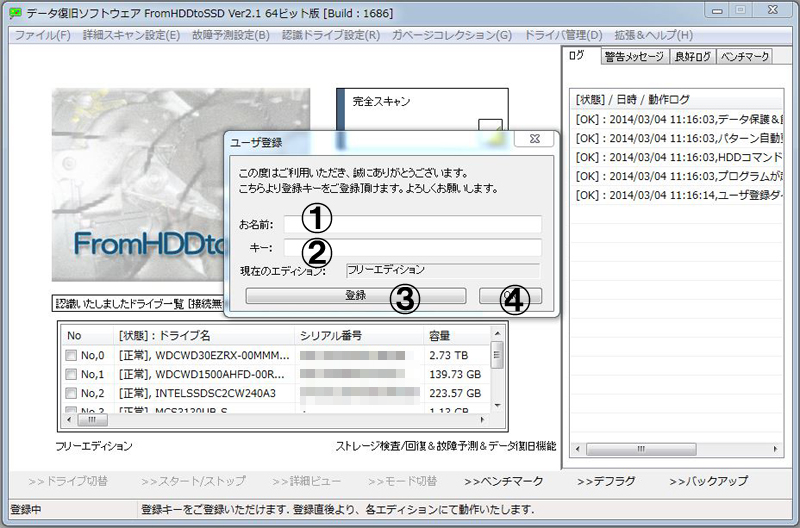Click drive list scroll right arrow
Image resolution: width=800 pixels, height=528 pixels.
[x=482, y=420]
